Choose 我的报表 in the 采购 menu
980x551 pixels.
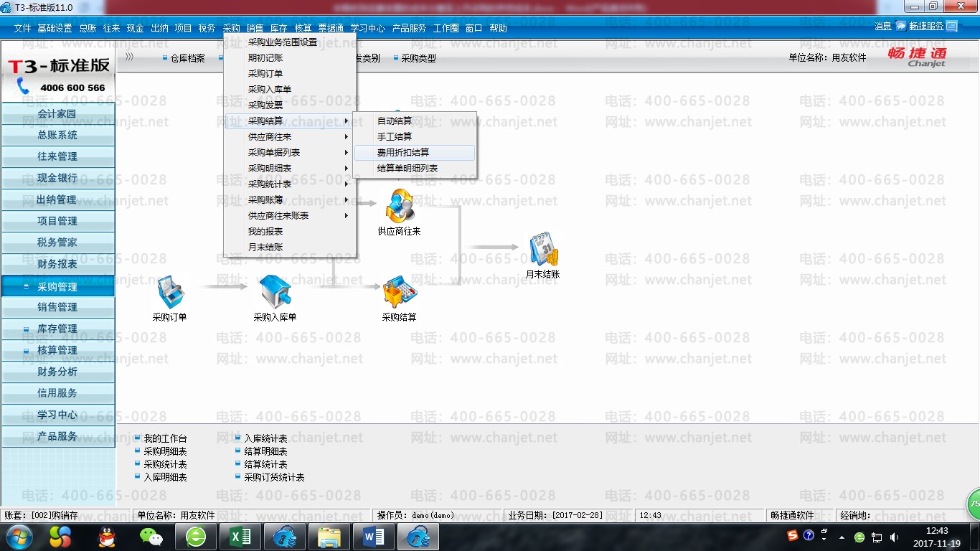coord(291,231)
